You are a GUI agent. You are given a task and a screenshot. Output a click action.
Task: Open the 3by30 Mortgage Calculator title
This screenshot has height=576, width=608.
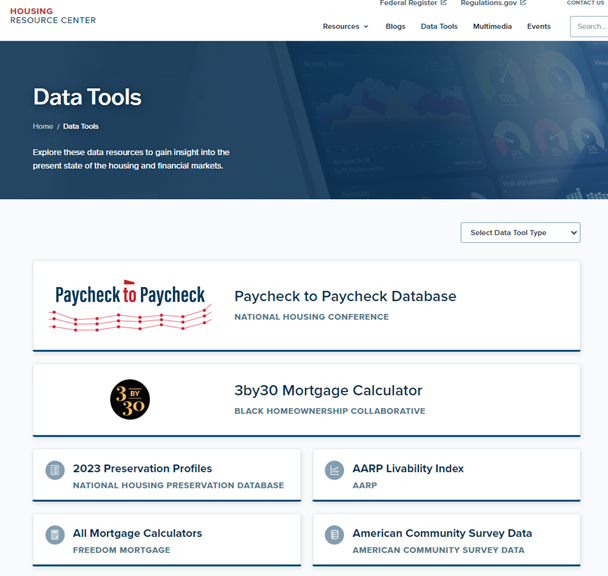(x=328, y=391)
